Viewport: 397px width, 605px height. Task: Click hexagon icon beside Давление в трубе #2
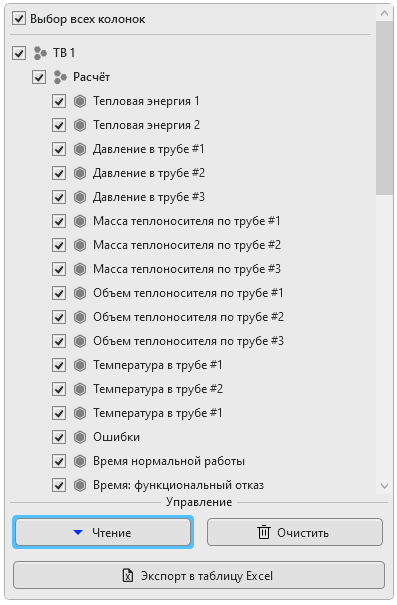point(80,173)
